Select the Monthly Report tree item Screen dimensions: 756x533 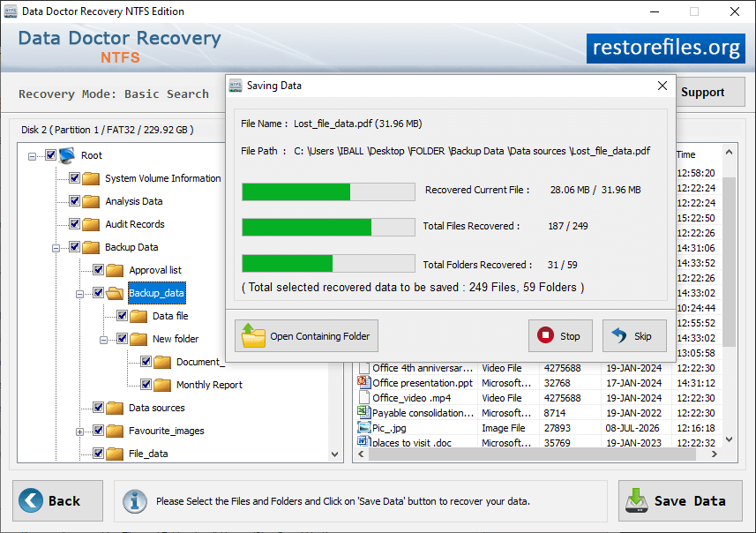tap(209, 385)
